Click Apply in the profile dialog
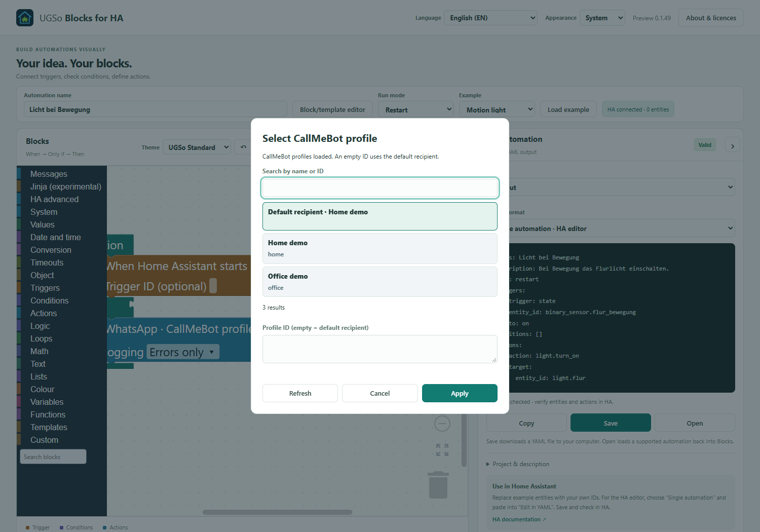 460,393
